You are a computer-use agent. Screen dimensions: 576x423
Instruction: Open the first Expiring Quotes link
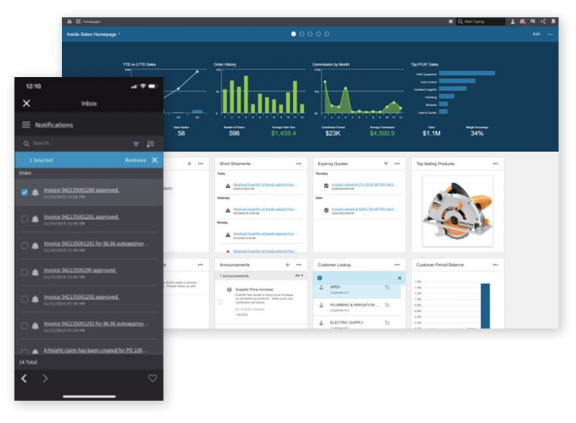(x=364, y=184)
